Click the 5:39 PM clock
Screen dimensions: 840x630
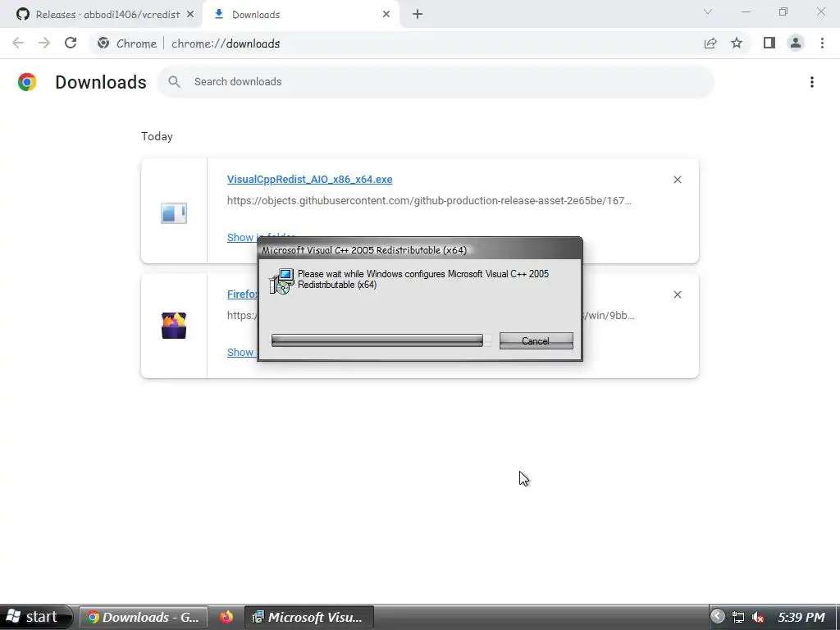pyautogui.click(x=801, y=617)
